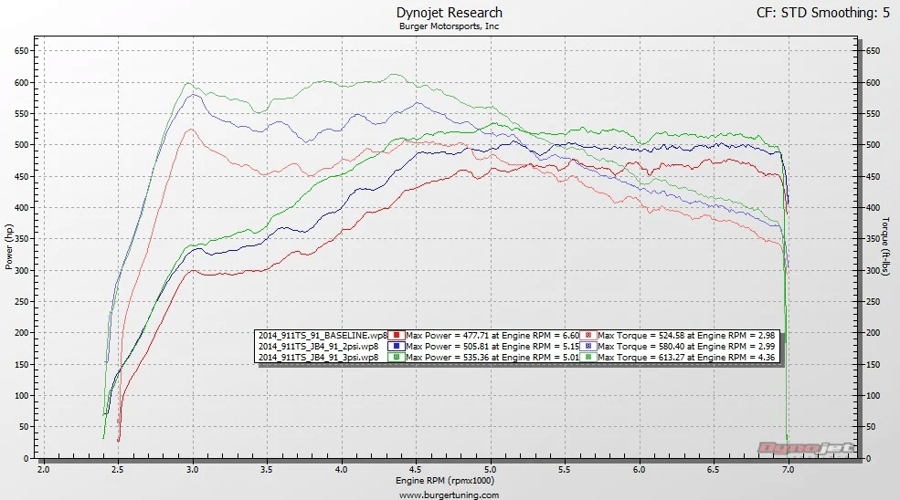The width and height of the screenshot is (900, 500).
Task: Click the 6.5 tick on the RPM axis
Action: (714, 469)
